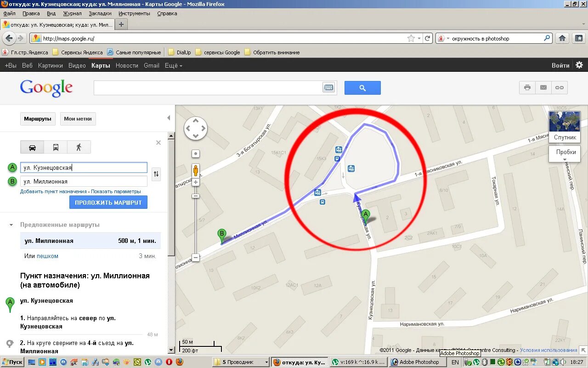
Task: Open the Инструменты menu
Action: pyautogui.click(x=134, y=13)
